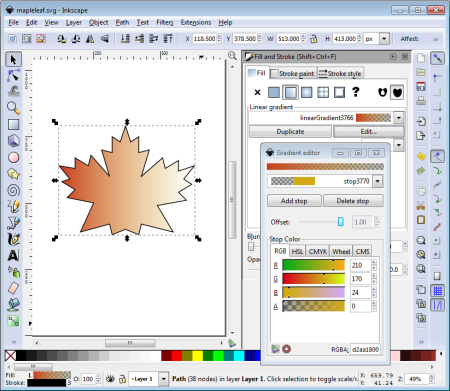
Task: Click the Save document icon
Action: tap(421, 86)
